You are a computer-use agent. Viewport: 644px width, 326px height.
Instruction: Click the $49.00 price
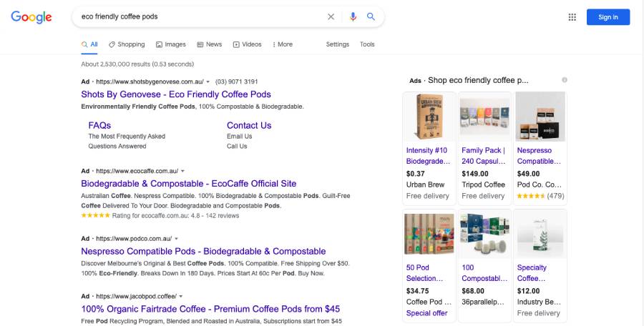coord(529,174)
